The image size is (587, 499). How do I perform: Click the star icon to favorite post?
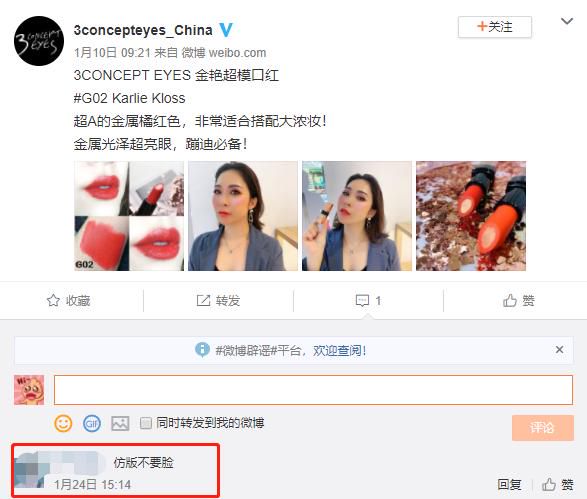click(53, 300)
